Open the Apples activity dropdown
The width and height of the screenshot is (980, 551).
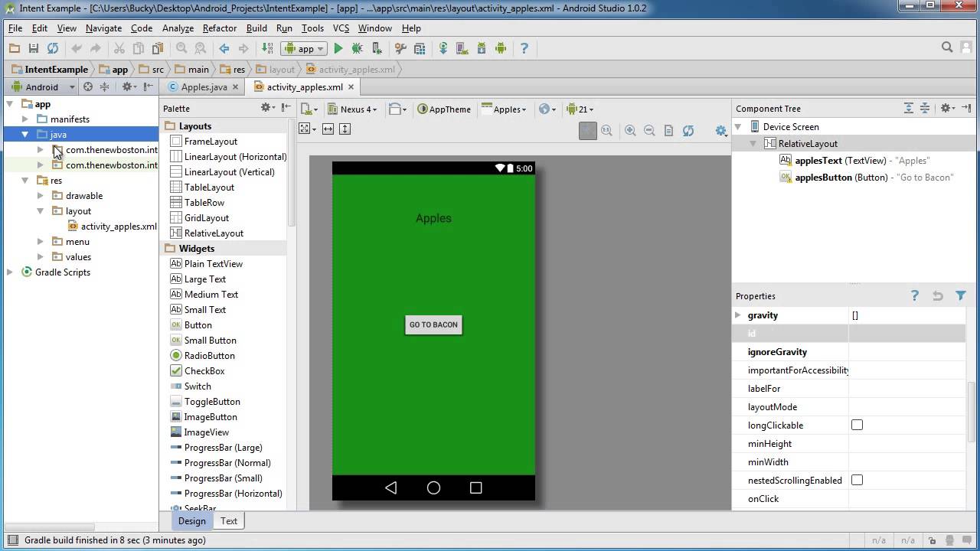(504, 109)
